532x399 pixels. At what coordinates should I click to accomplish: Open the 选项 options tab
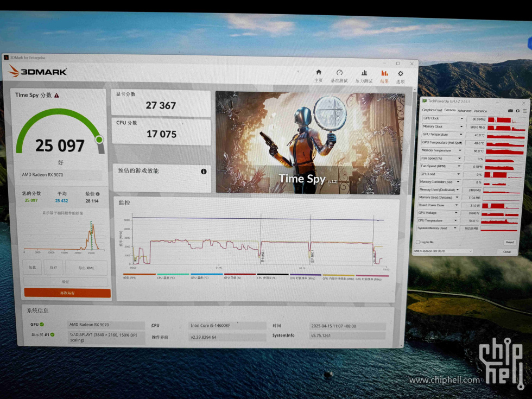pos(401,77)
